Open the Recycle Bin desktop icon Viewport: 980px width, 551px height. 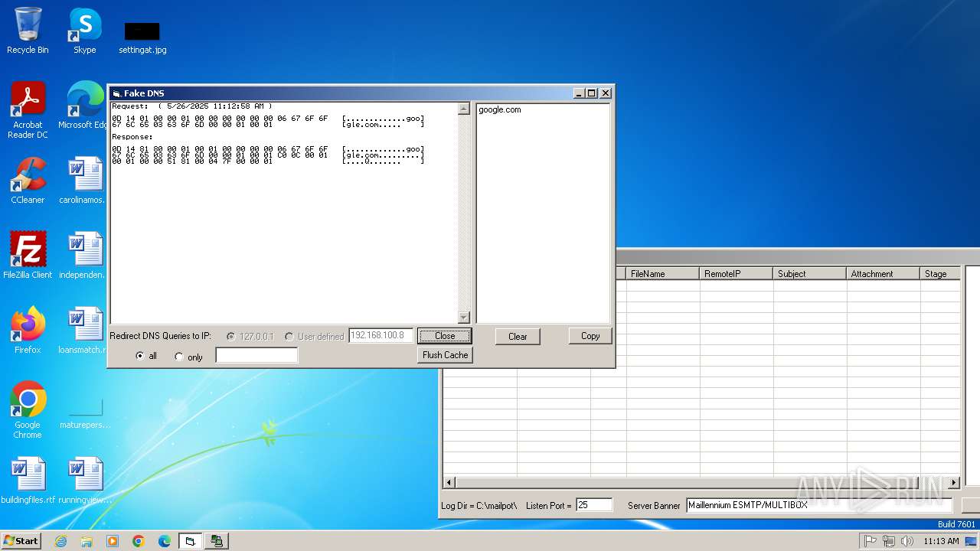pyautogui.click(x=28, y=31)
